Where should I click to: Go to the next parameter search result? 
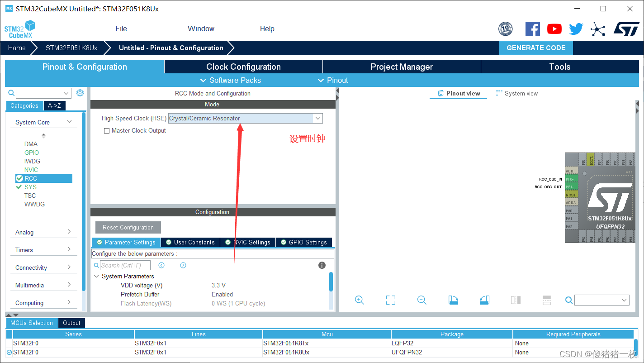(x=183, y=265)
